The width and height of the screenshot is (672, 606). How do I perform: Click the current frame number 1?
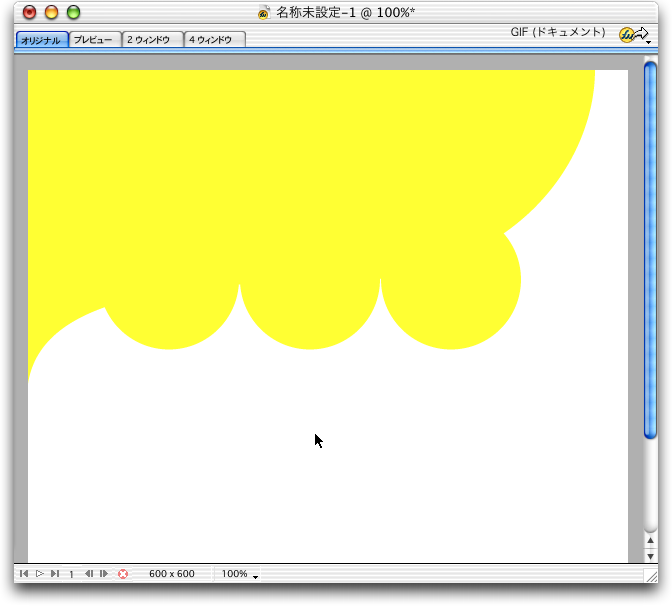71,574
